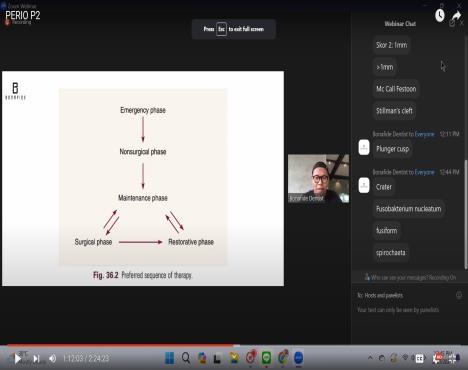468x370 pixels.
Task: Click the Fig. 36.2 caption text
Action: 143,275
